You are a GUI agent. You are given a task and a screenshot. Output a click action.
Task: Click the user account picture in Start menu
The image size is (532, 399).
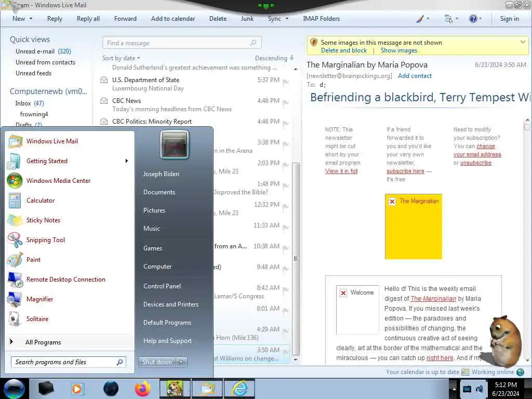click(175, 144)
